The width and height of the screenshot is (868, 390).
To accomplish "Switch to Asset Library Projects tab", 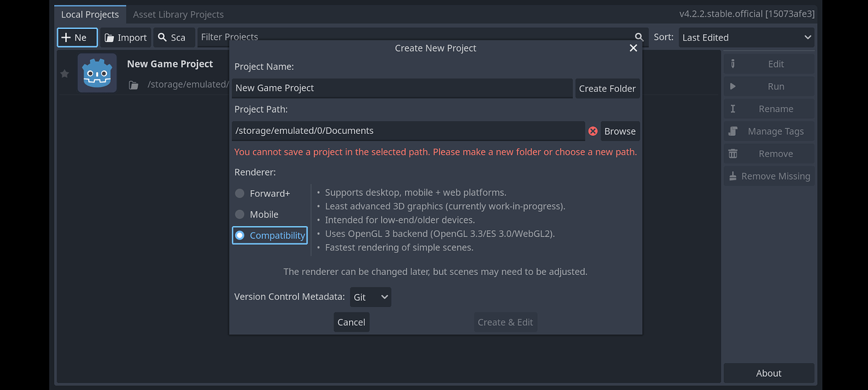I will (x=178, y=14).
